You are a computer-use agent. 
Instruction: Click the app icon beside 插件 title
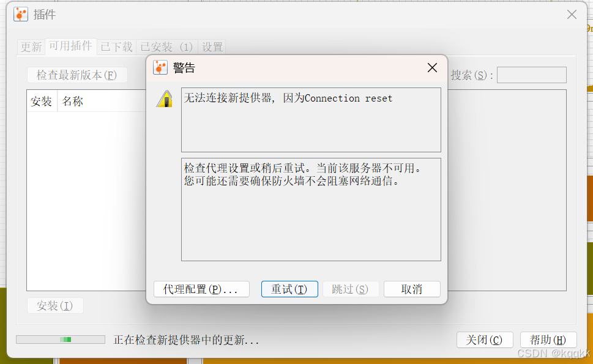(21, 14)
